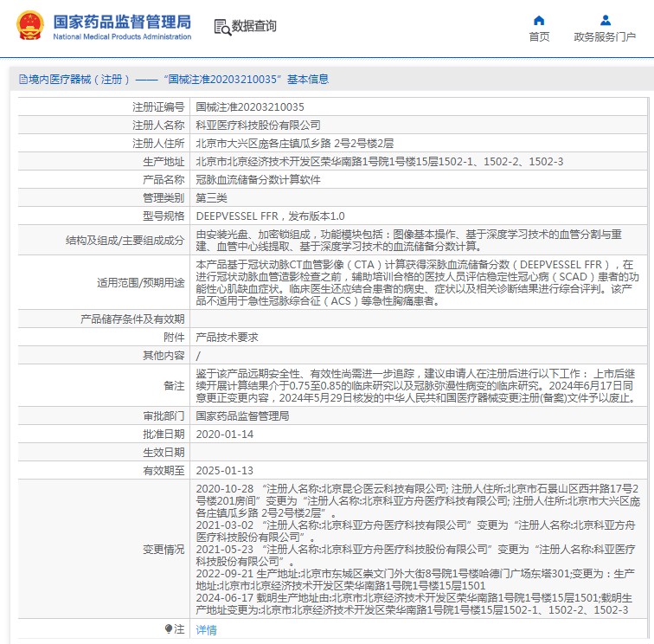Click attachment value 产品技术要求
The height and width of the screenshot is (644, 654).
tap(227, 338)
